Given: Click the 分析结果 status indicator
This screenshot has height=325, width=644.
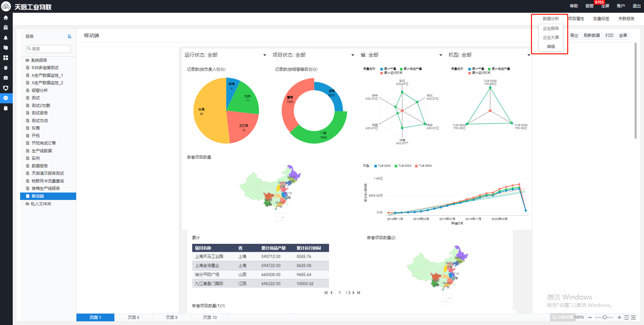Looking at the screenshot, I should pos(562,317).
